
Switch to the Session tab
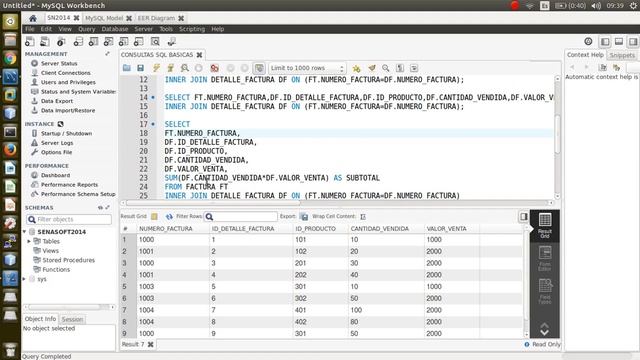pos(72,319)
